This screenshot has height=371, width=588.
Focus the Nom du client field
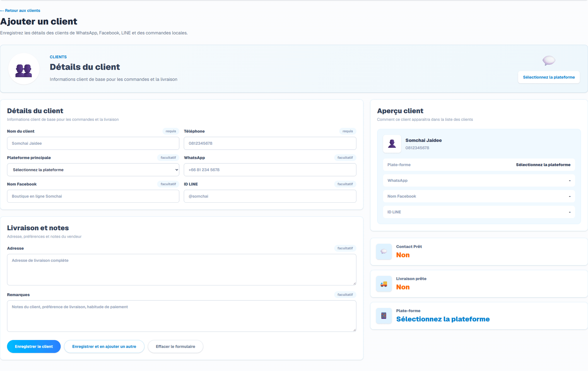pos(93,143)
